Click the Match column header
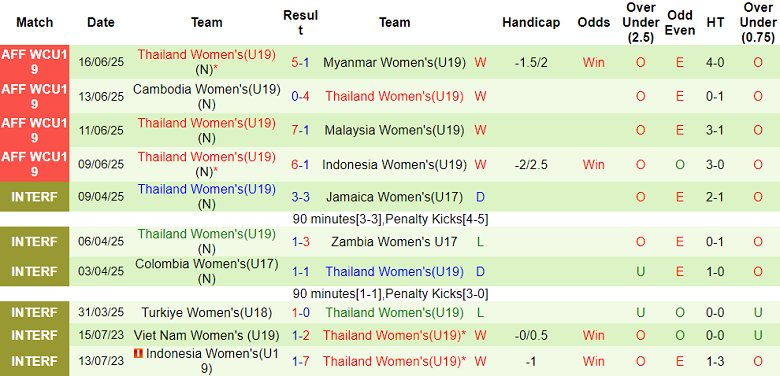The image size is (780, 376). coord(34,22)
